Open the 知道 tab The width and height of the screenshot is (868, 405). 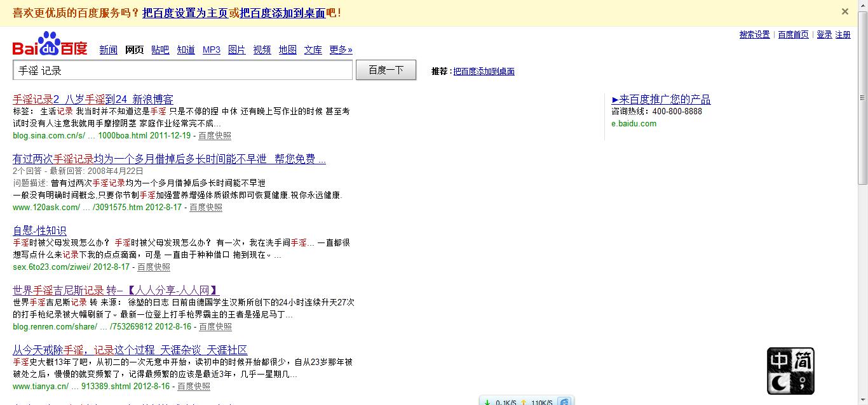click(186, 50)
